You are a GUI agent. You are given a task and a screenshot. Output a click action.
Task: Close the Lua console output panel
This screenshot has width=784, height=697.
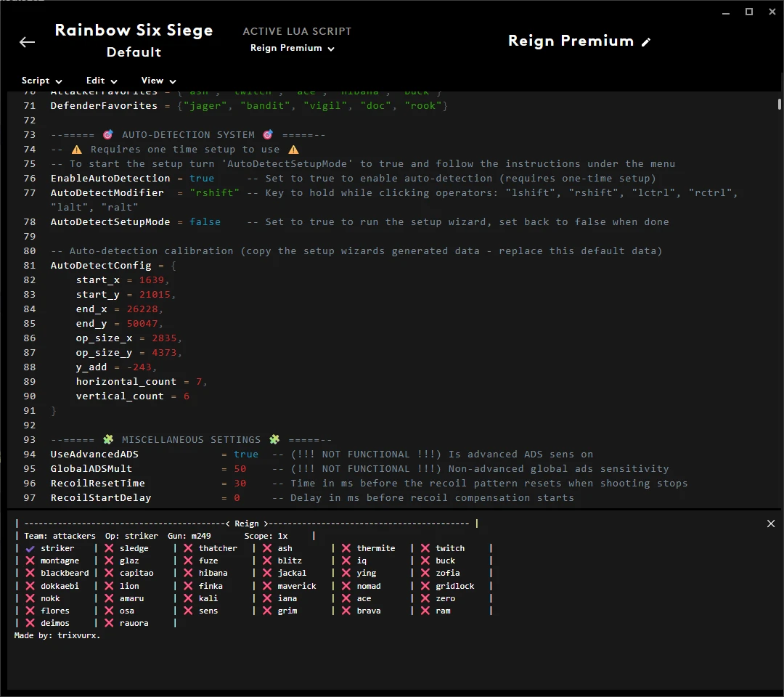pyautogui.click(x=771, y=523)
